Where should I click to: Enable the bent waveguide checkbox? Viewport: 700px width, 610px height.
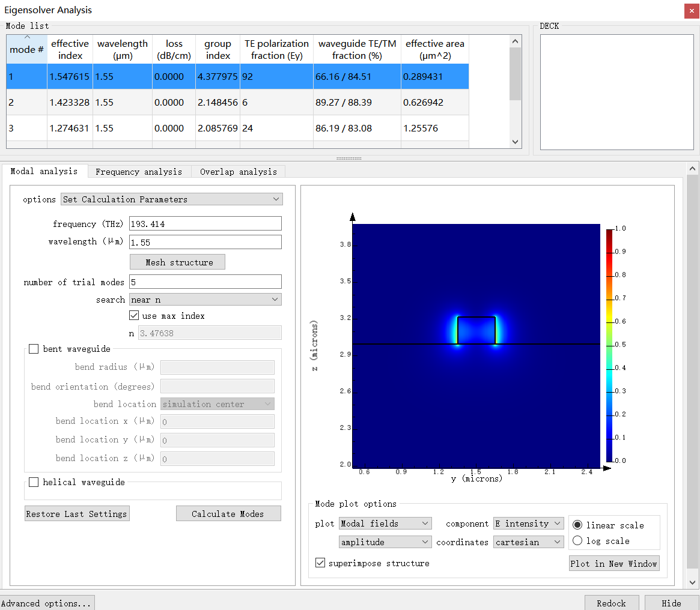[34, 349]
